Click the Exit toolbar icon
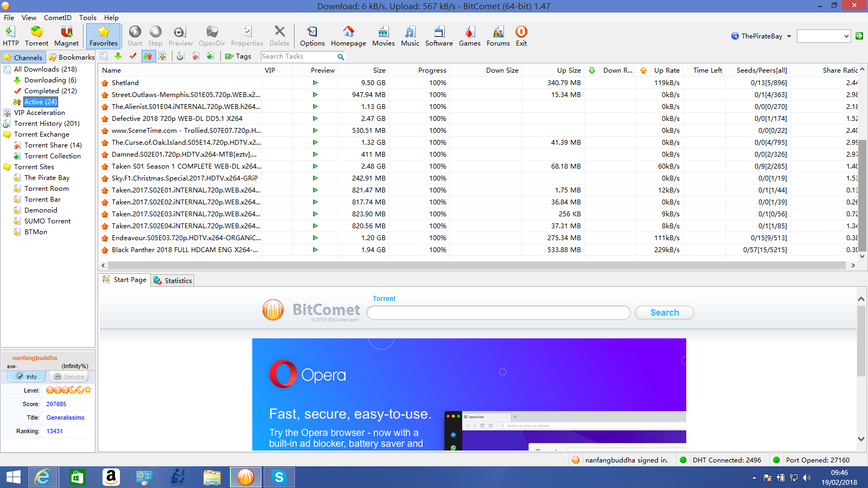The width and height of the screenshot is (868, 488). coord(521,36)
